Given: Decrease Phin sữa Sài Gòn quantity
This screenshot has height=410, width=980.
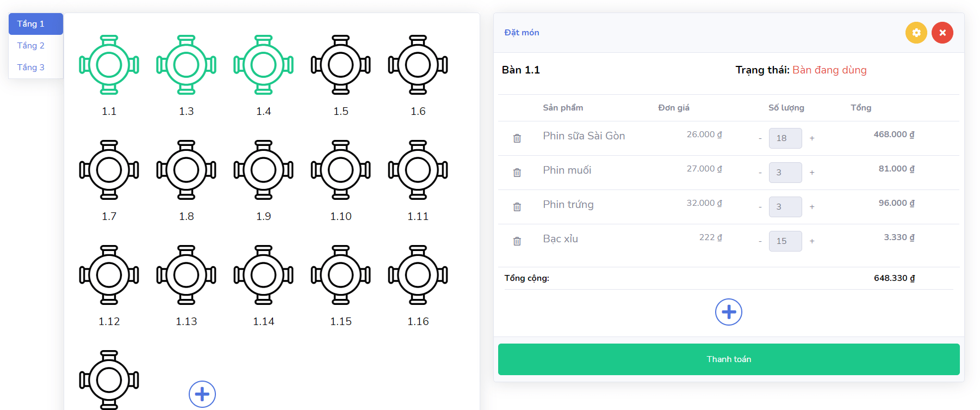Looking at the screenshot, I should [760, 138].
